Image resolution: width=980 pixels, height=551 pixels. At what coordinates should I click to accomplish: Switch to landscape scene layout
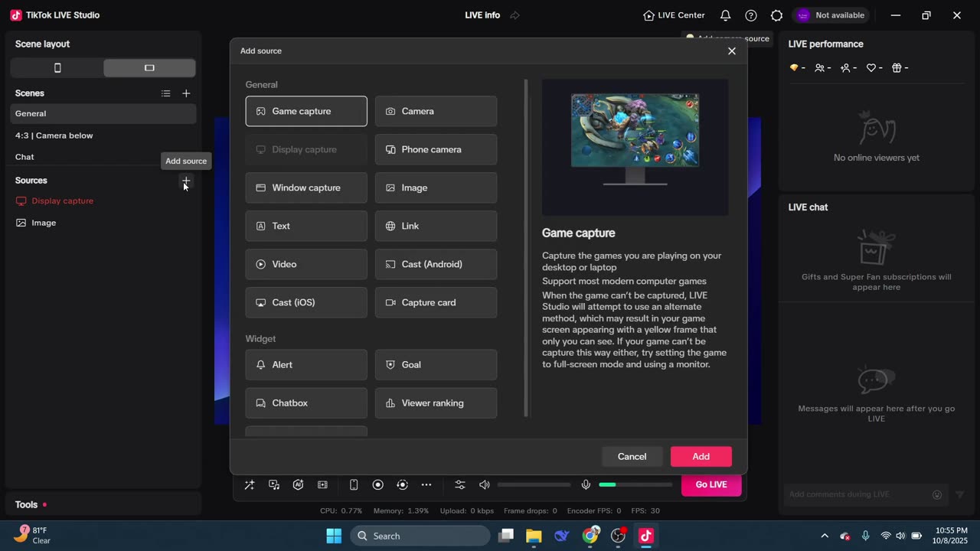pos(149,68)
